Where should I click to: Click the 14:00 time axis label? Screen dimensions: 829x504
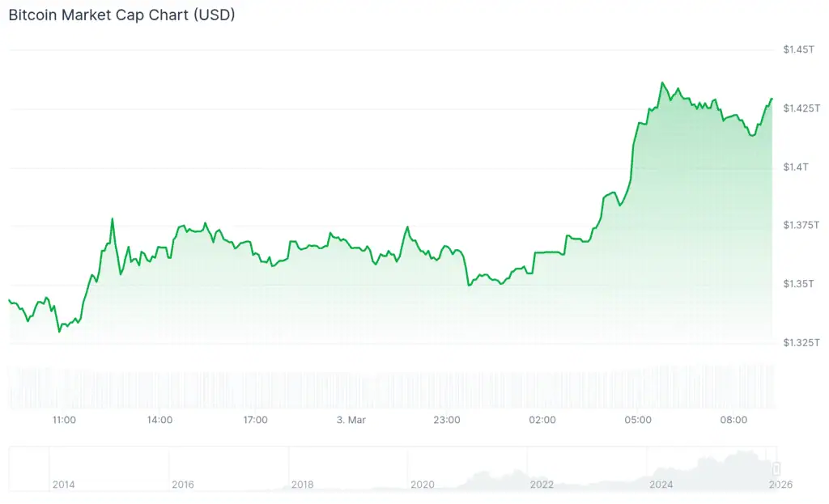[159, 420]
